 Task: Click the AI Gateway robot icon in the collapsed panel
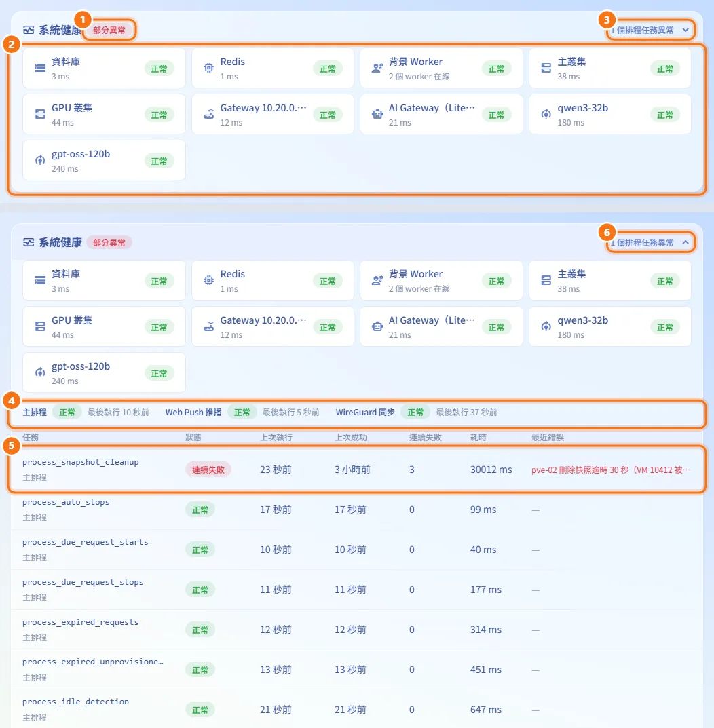pos(377,114)
